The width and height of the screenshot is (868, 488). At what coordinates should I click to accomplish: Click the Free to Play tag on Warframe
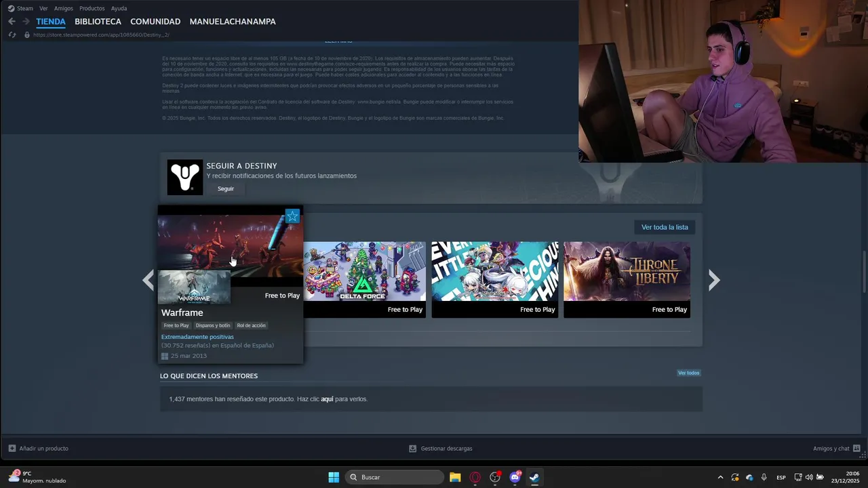(176, 325)
